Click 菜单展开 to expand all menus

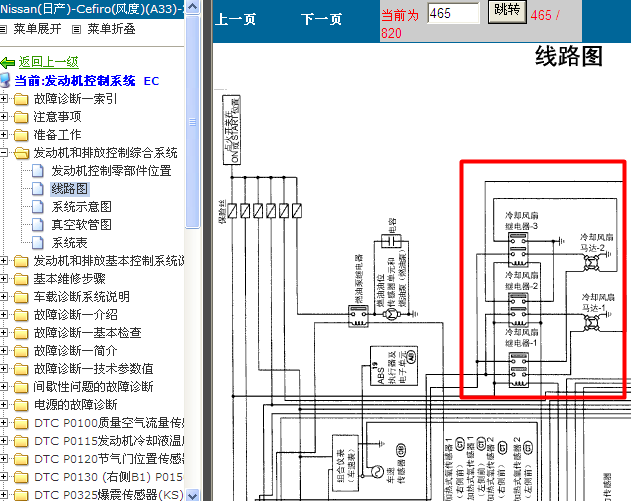click(x=37, y=29)
